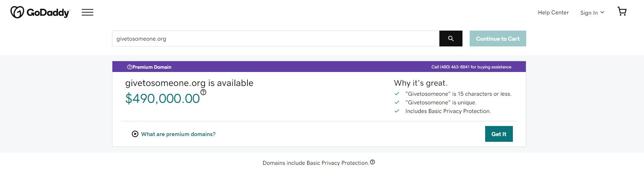Click checkmark beside '15 characters or less'
644x176 pixels.
[397, 94]
